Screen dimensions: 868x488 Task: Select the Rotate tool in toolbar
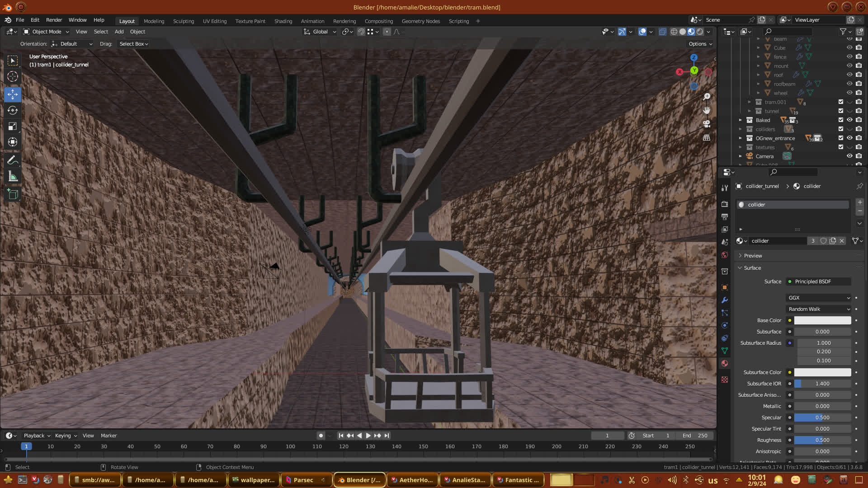(13, 110)
